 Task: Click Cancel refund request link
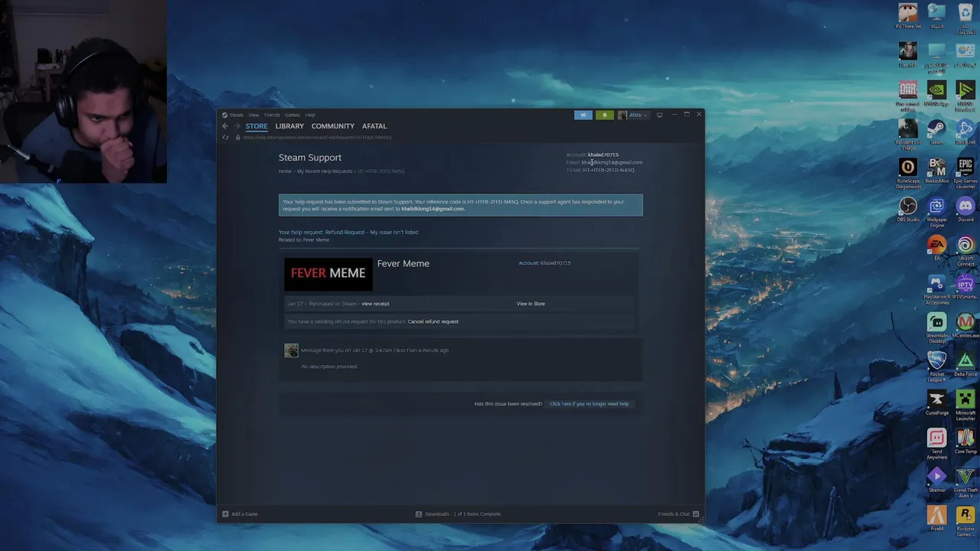click(x=433, y=321)
